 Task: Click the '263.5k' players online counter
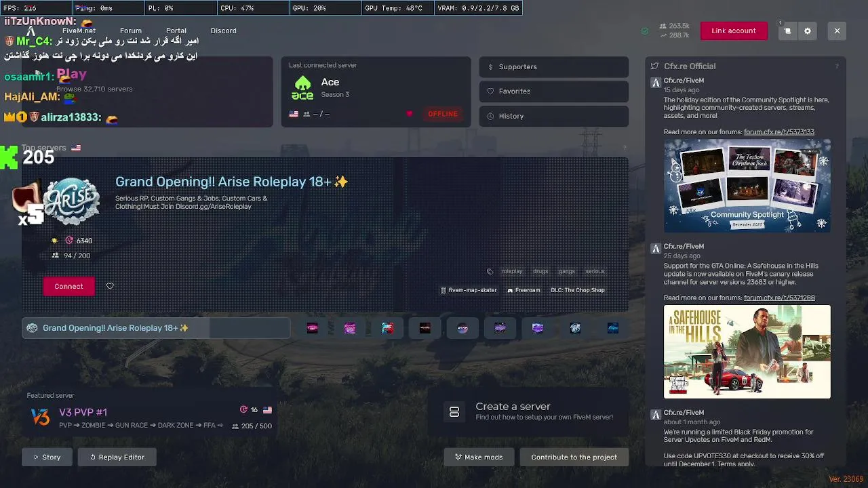point(675,26)
